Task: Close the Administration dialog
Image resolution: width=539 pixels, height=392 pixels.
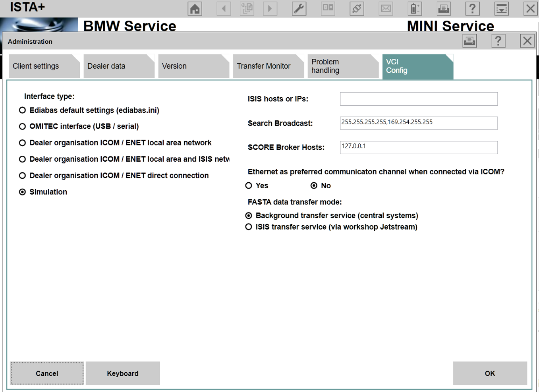Action: point(527,41)
